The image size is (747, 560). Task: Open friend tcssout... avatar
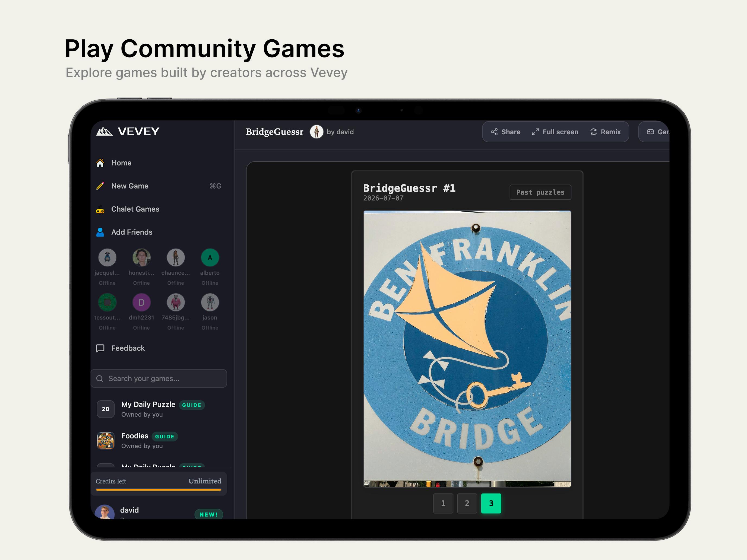(x=107, y=303)
